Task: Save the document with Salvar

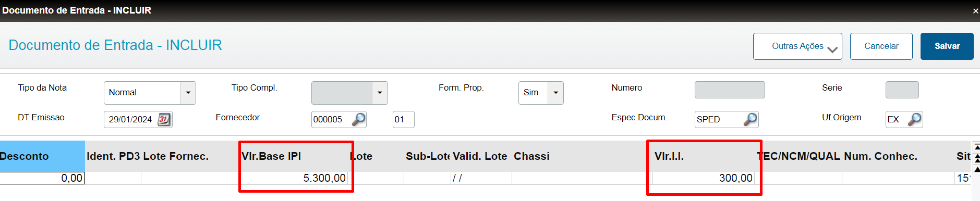Action: tap(947, 46)
